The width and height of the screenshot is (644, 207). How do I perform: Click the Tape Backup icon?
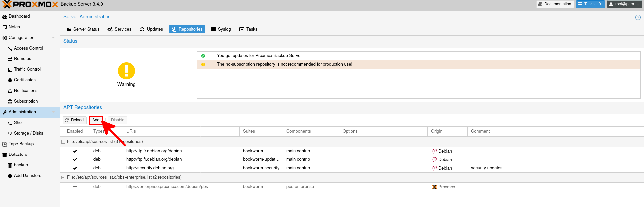pyautogui.click(x=5, y=144)
